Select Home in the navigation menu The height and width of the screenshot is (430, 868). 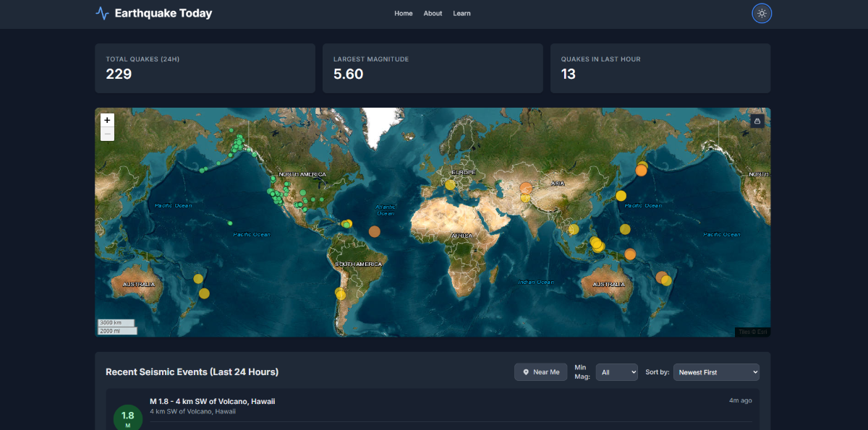click(x=404, y=13)
